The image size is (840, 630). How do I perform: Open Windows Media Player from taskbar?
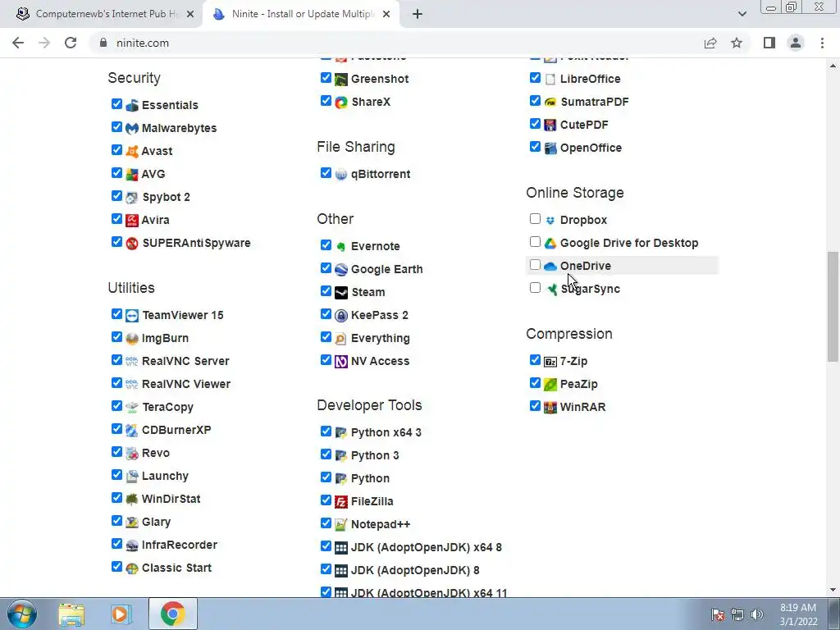click(x=120, y=614)
